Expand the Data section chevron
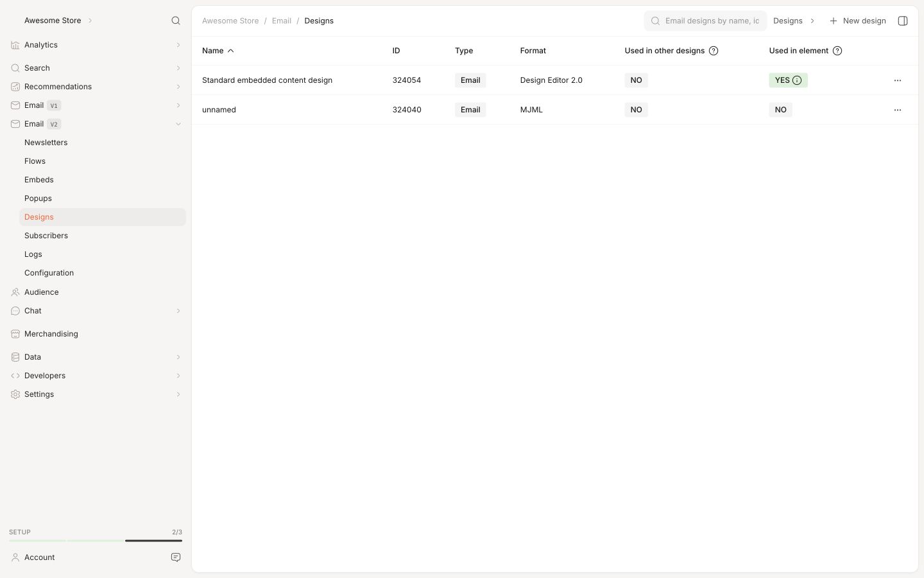This screenshot has height=578, width=924. [x=178, y=357]
